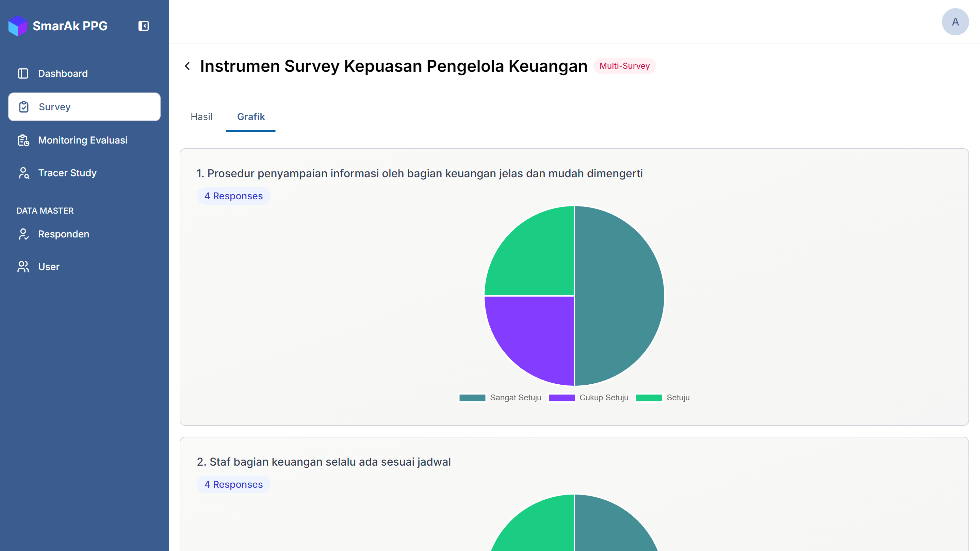Click the Multi-Survey badge

coord(624,66)
